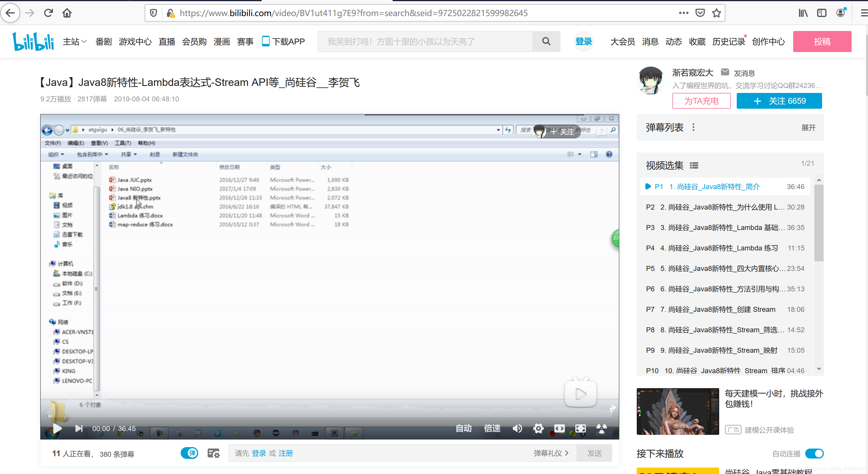Bookmark this page with the star icon

click(x=716, y=13)
